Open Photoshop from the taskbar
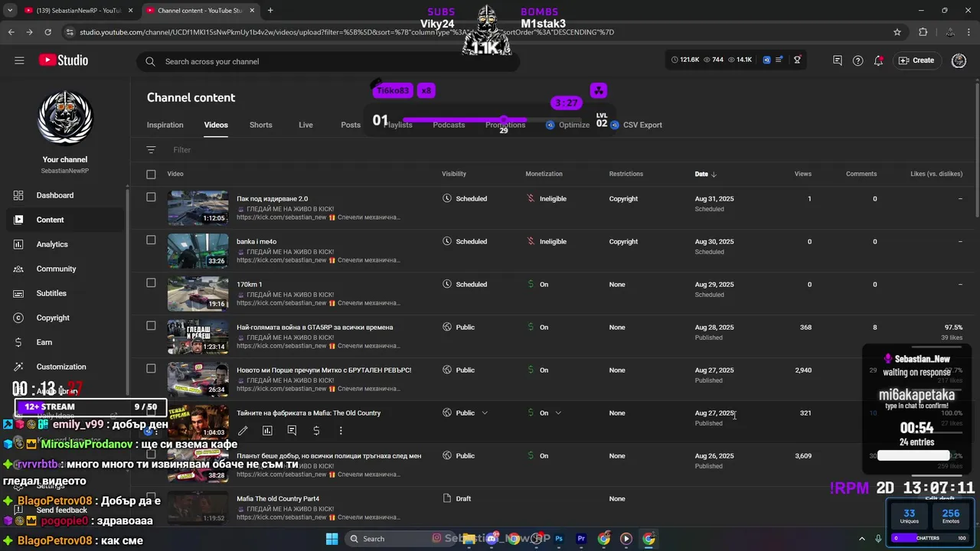The width and height of the screenshot is (980, 551). pyautogui.click(x=559, y=539)
